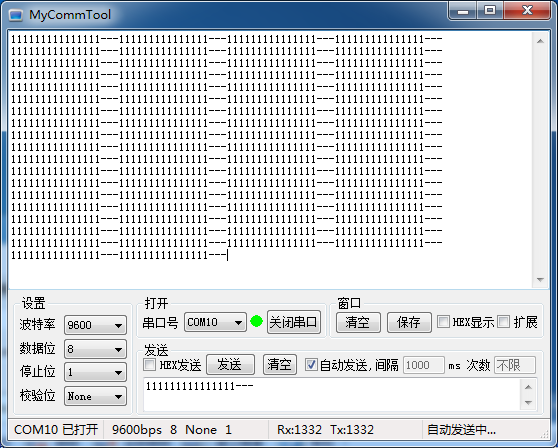Enable the HEX显示 checkbox
This screenshot has width=558, height=448.
point(443,322)
